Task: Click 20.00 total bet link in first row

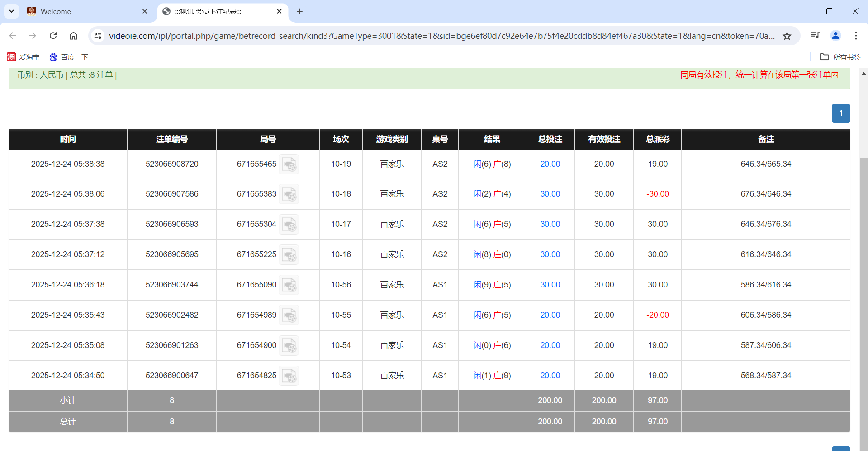Action: (550, 164)
